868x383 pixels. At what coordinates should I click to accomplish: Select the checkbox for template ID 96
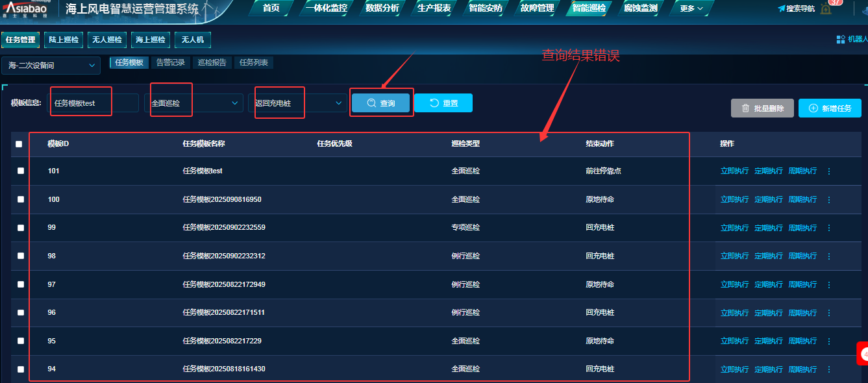point(21,312)
